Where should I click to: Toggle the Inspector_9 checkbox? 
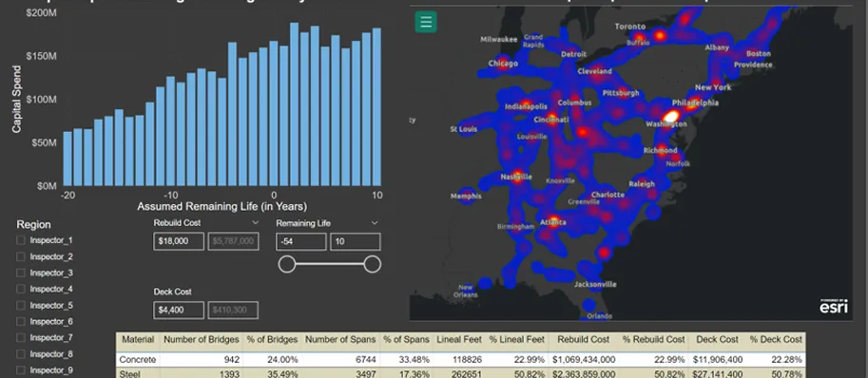21,370
